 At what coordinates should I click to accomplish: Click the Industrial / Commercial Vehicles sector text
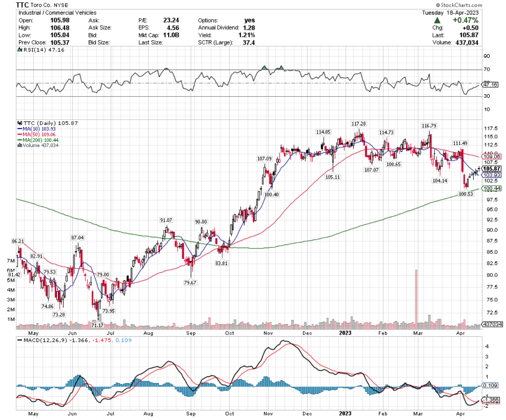click(57, 13)
